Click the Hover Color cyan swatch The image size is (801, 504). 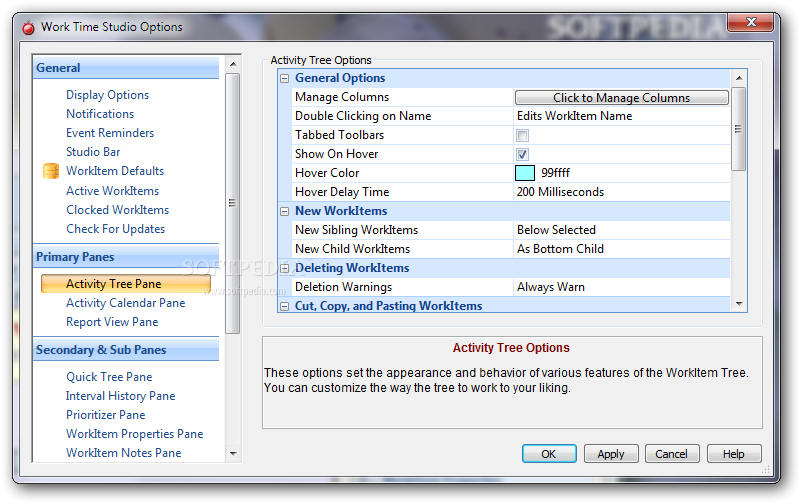tap(525, 173)
